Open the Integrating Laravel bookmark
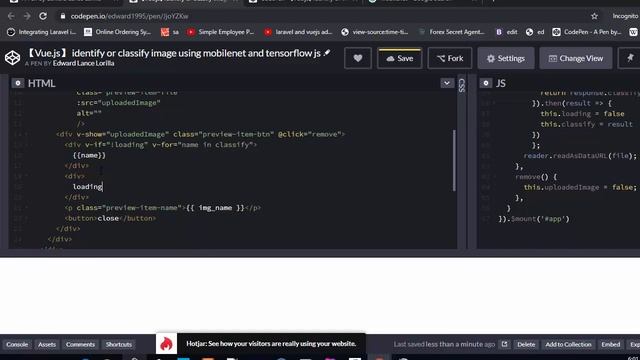Screen dimensions: 640x360 point(42,32)
